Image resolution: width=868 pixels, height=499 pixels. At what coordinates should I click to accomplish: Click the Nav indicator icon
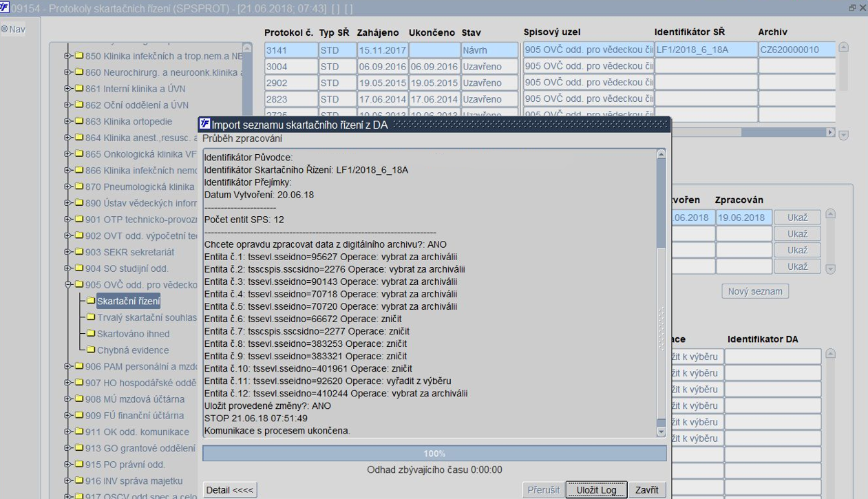tap(4, 29)
